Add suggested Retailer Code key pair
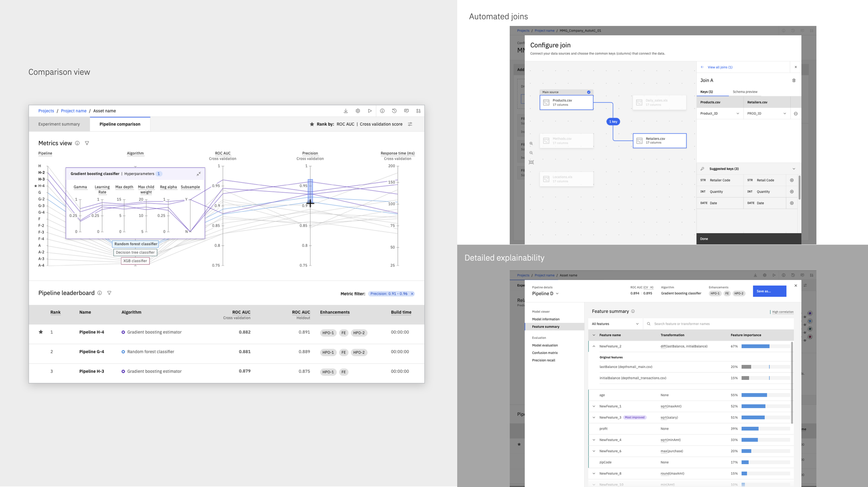868x487 pixels. click(792, 180)
